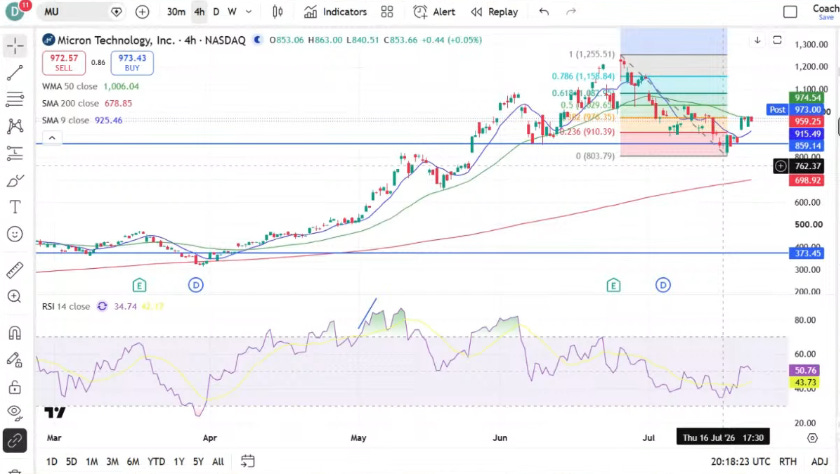Set date range to 5Y
The image size is (840, 474).
pos(198,461)
